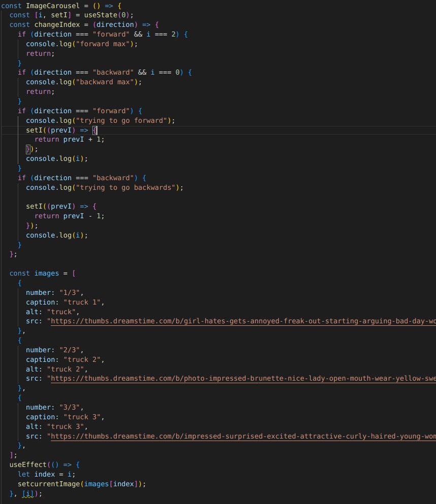Click the console.log("backward max") line
Image resolution: width=436 pixels, height=504 pixels.
(84, 82)
